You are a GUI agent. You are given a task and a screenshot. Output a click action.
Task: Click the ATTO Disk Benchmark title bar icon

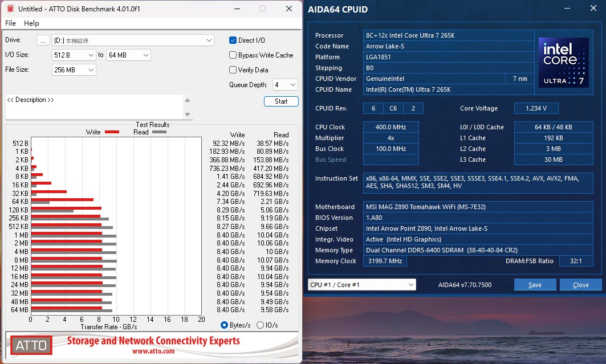click(x=10, y=9)
